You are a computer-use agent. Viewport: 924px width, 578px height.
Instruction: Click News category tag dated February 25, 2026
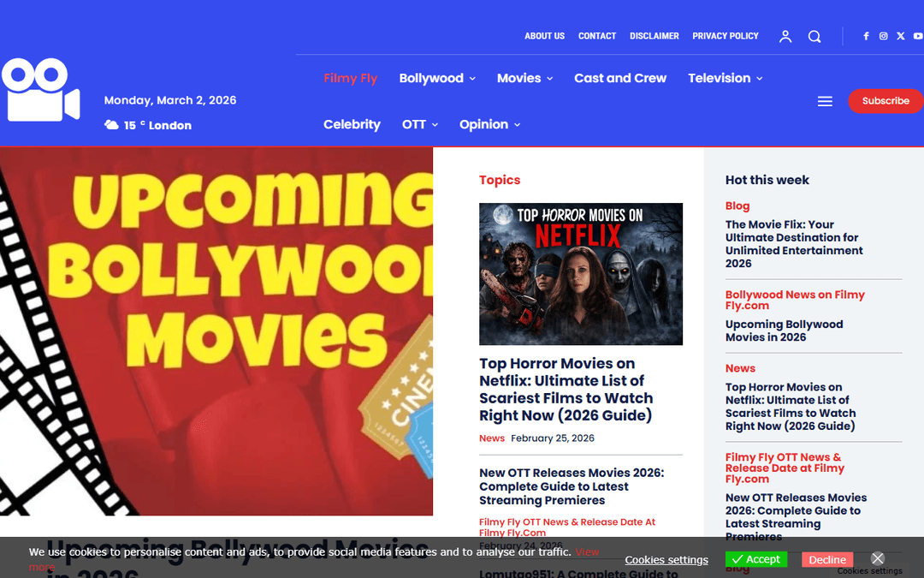(x=491, y=438)
